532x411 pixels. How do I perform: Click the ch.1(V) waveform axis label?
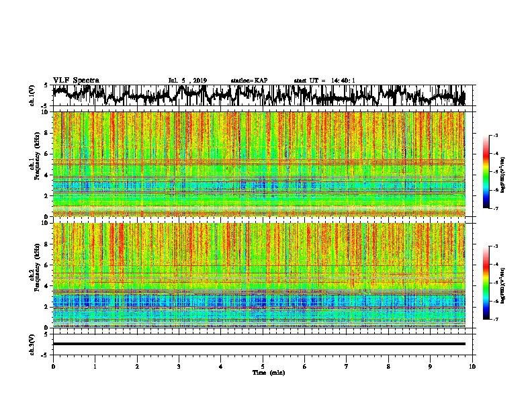point(32,95)
